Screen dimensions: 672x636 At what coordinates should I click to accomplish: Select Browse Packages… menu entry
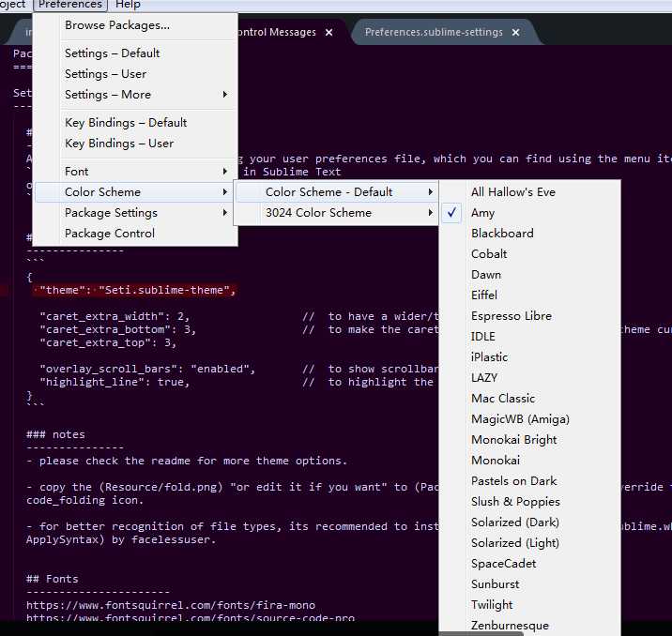tap(135, 25)
